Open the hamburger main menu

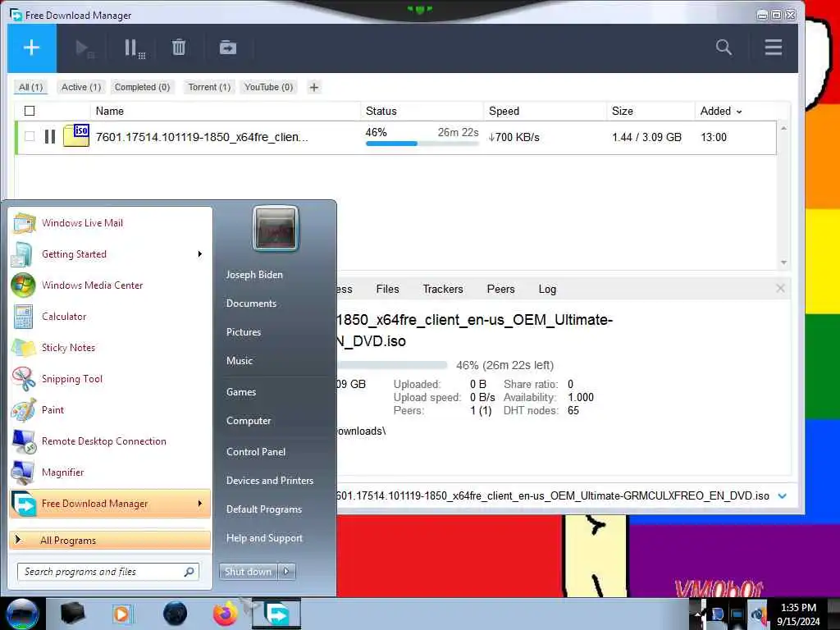pos(773,47)
